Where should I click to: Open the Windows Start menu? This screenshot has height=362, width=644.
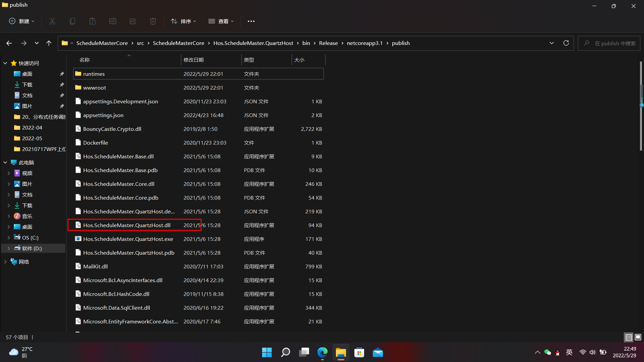[x=267, y=353]
